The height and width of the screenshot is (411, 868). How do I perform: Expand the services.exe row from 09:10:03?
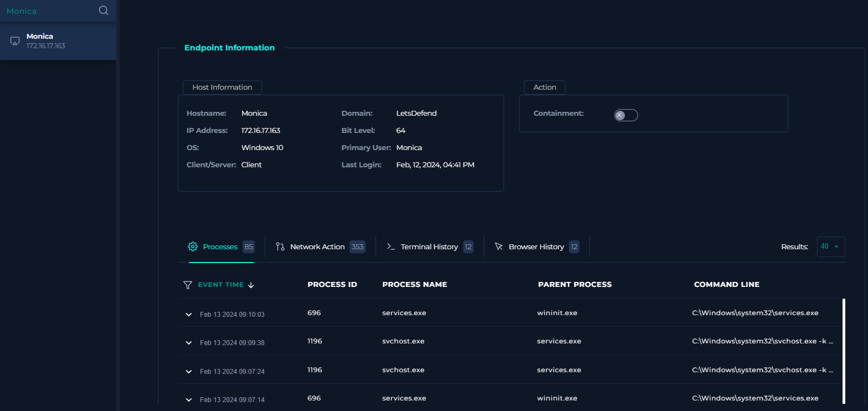click(x=188, y=313)
